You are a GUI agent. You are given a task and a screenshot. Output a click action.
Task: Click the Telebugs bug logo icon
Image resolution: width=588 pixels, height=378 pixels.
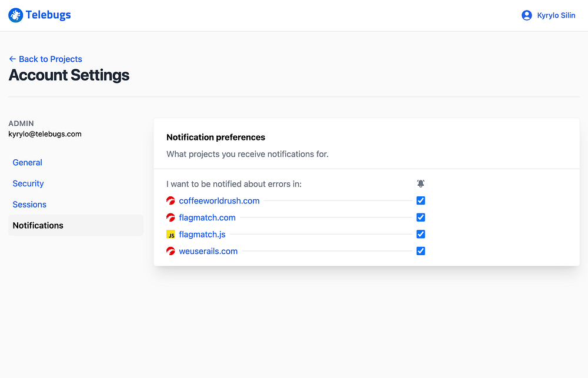coord(15,15)
